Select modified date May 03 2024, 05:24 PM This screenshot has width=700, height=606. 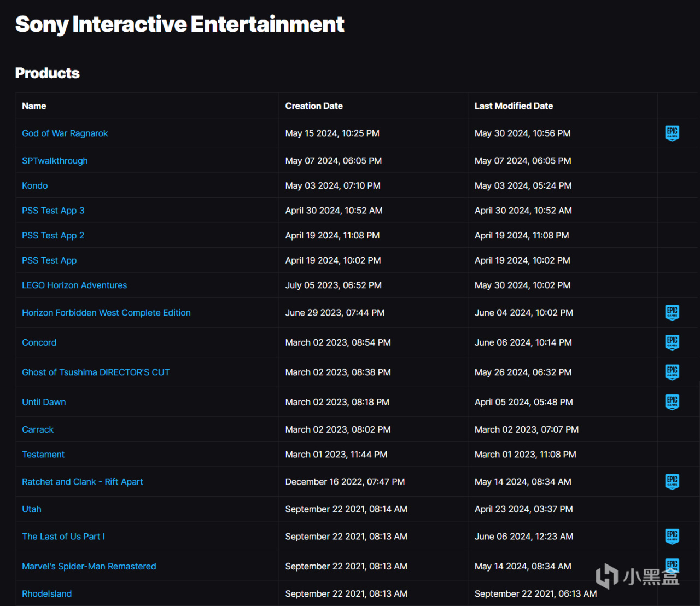[523, 186]
